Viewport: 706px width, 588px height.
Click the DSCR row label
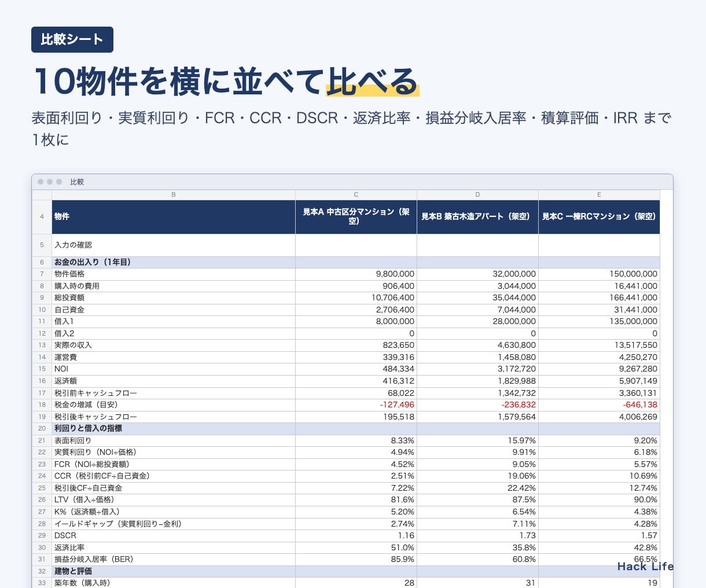[65, 535]
